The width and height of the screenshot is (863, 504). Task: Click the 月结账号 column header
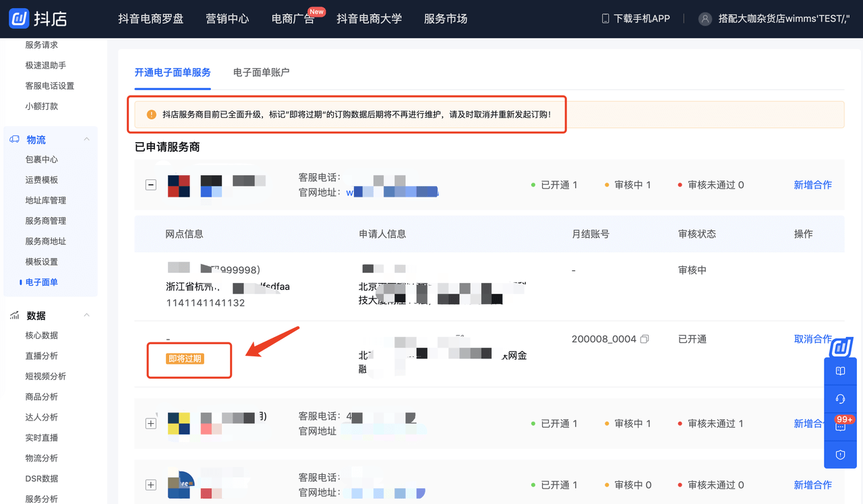pyautogui.click(x=591, y=234)
